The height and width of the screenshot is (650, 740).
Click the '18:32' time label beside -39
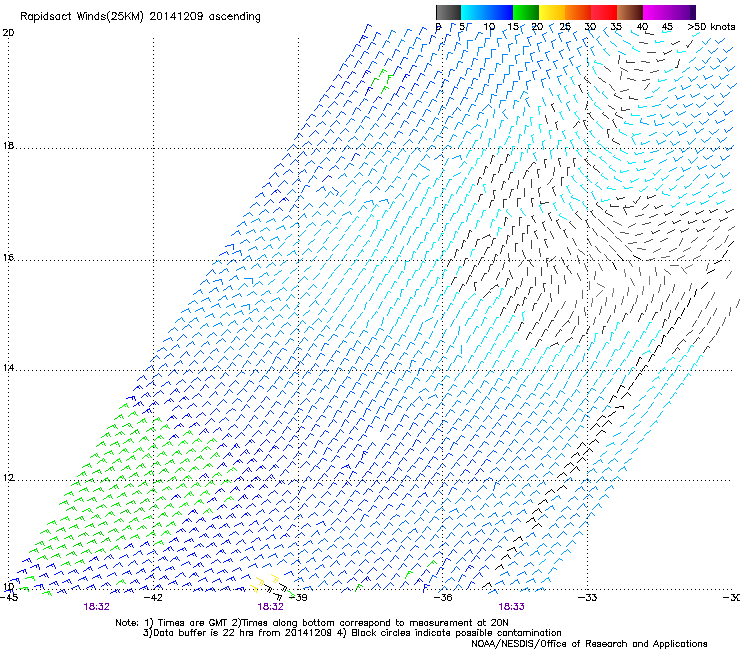[270, 607]
